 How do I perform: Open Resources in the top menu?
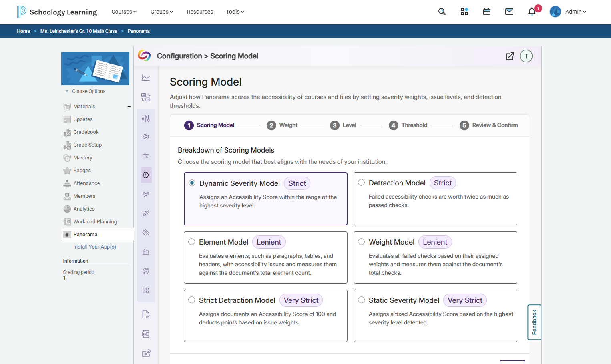pyautogui.click(x=200, y=12)
